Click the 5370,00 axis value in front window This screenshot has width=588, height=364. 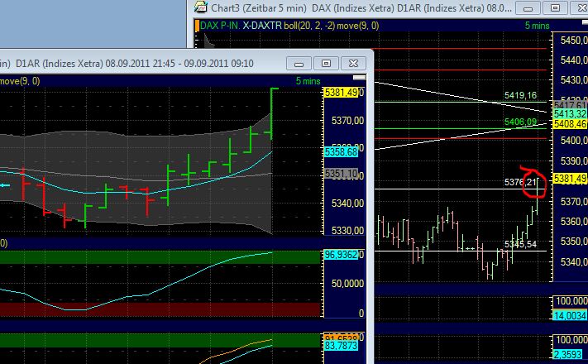347,121
